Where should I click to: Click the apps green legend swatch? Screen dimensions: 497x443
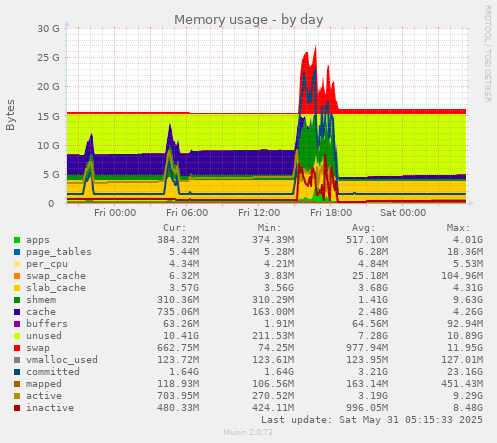click(x=17, y=240)
